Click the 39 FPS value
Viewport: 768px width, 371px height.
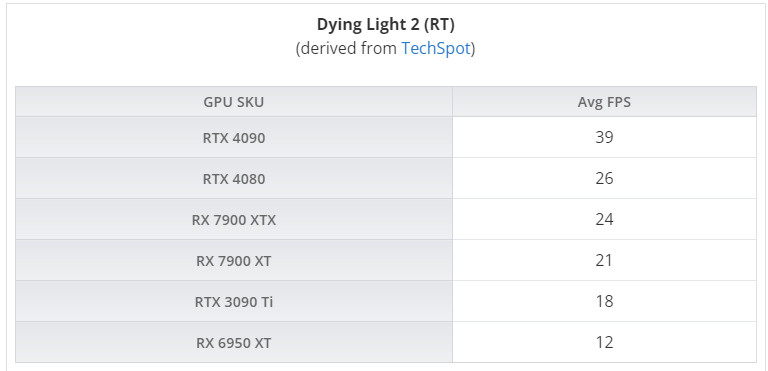(604, 137)
